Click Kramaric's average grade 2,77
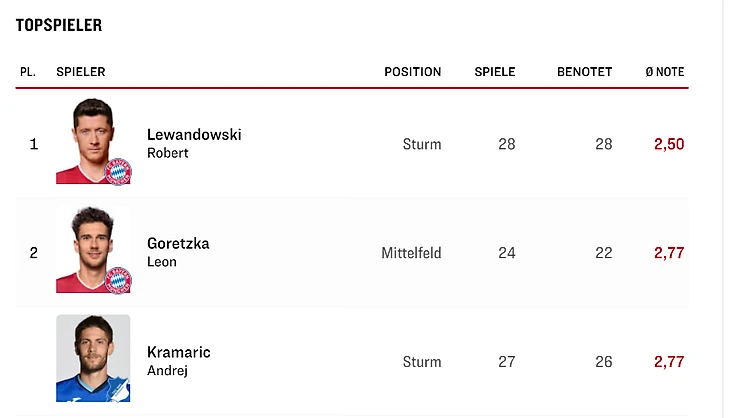The image size is (730, 418). 669,362
